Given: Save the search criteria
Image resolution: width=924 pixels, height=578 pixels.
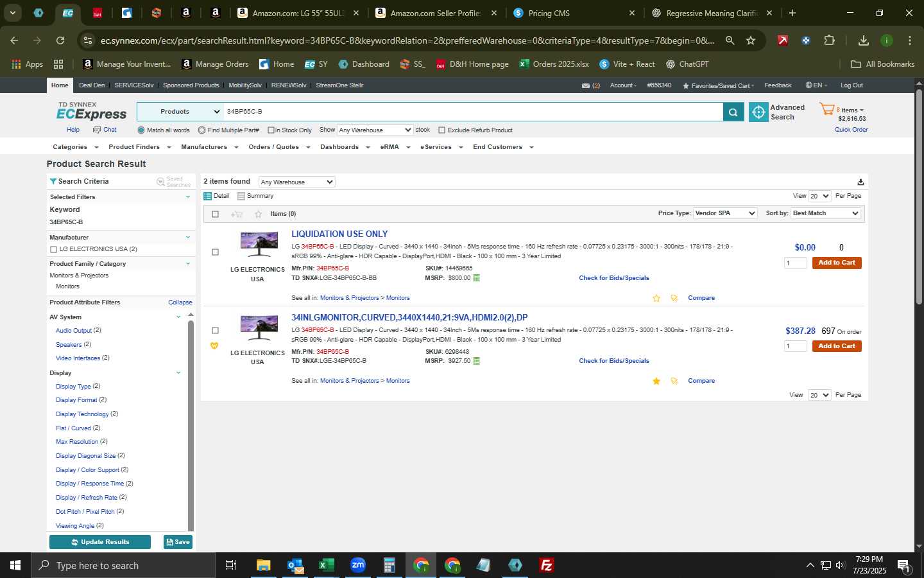Looking at the screenshot, I should click(x=178, y=542).
